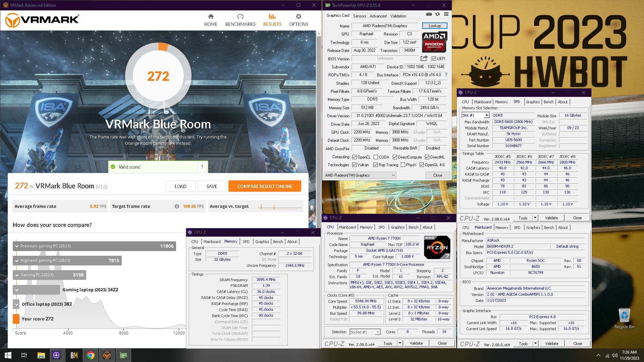
Task: Toggle OpenGL 4.6 checkbox
Action: pyautogui.click(x=422, y=165)
